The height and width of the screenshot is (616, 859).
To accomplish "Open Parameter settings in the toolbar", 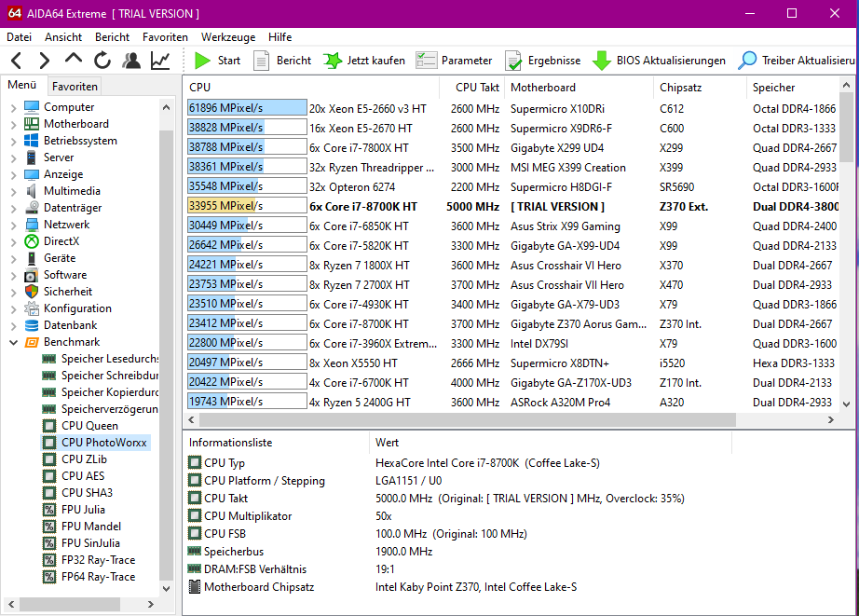I will tap(454, 61).
